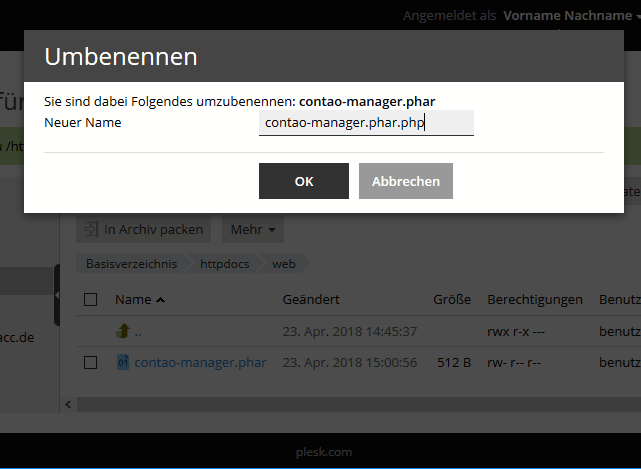Click permissions rwx r-x --- of parent folder

(x=516, y=331)
